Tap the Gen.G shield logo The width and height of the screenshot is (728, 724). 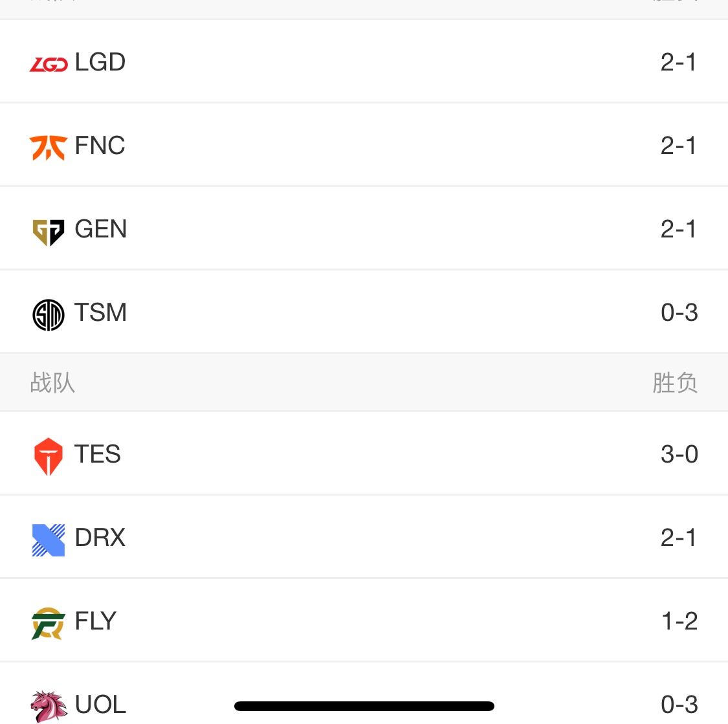click(49, 232)
